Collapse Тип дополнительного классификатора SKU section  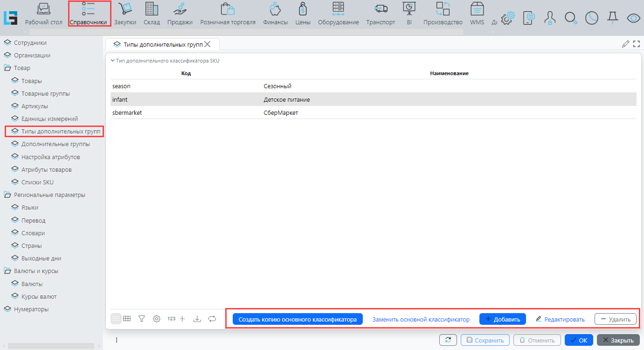[112, 61]
